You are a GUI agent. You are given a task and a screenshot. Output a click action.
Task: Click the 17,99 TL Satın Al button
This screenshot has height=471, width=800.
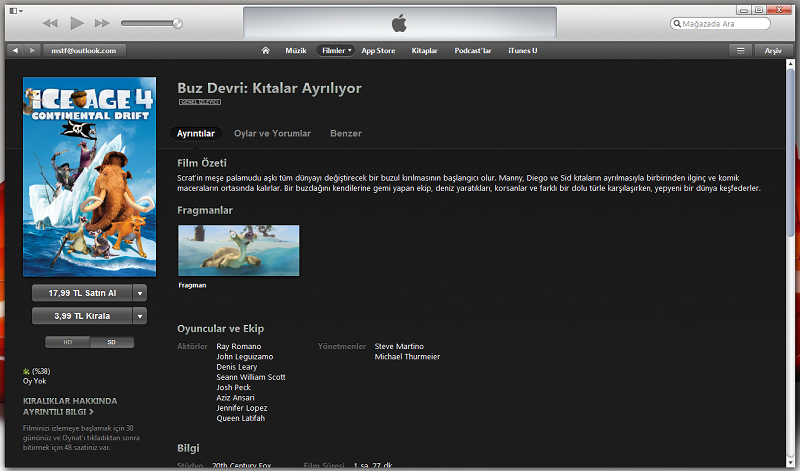pyautogui.click(x=82, y=293)
